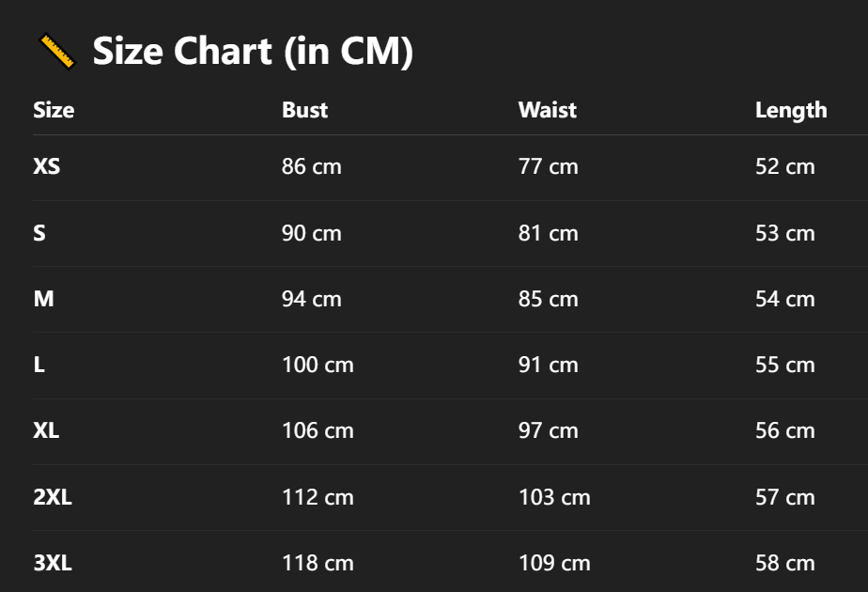Select the 2XL size row label

coord(53,497)
